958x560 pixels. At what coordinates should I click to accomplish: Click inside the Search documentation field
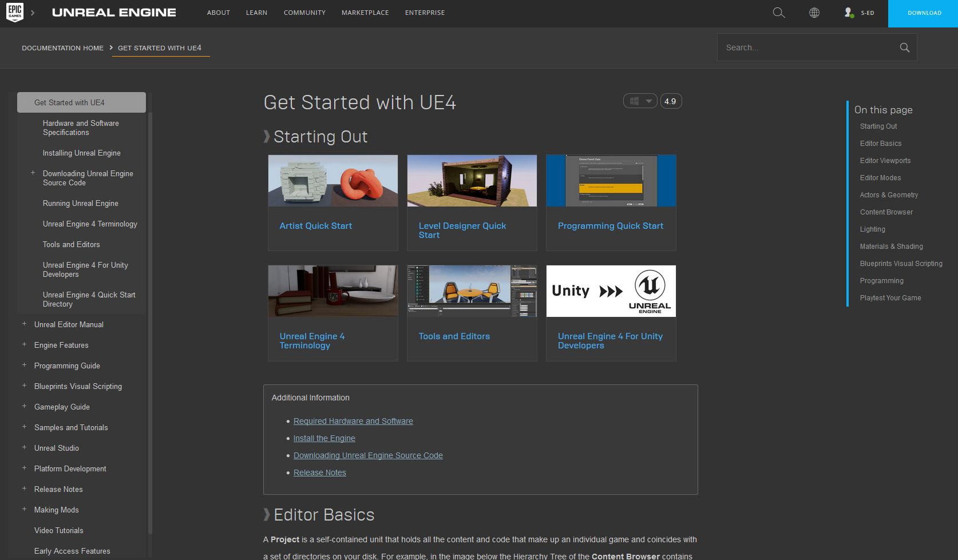pos(801,47)
